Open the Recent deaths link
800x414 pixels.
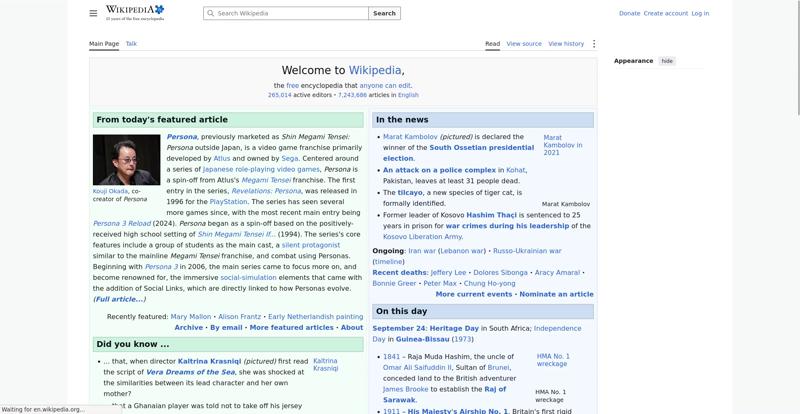click(399, 273)
